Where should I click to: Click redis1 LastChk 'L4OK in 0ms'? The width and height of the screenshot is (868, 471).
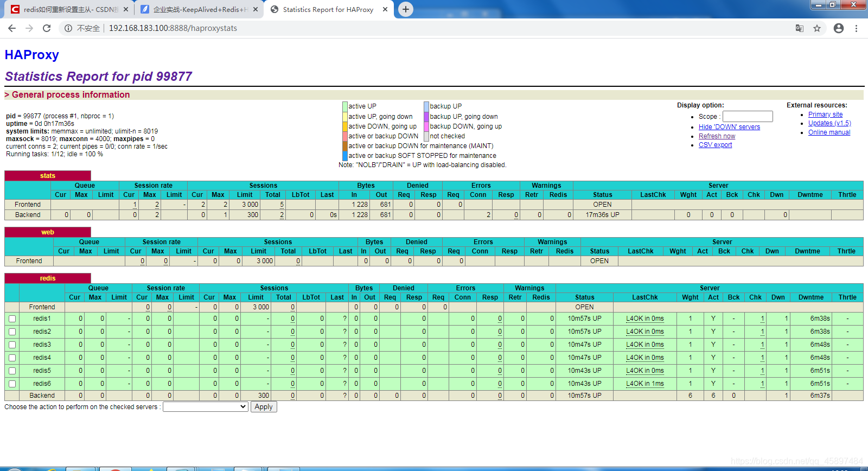pos(644,319)
